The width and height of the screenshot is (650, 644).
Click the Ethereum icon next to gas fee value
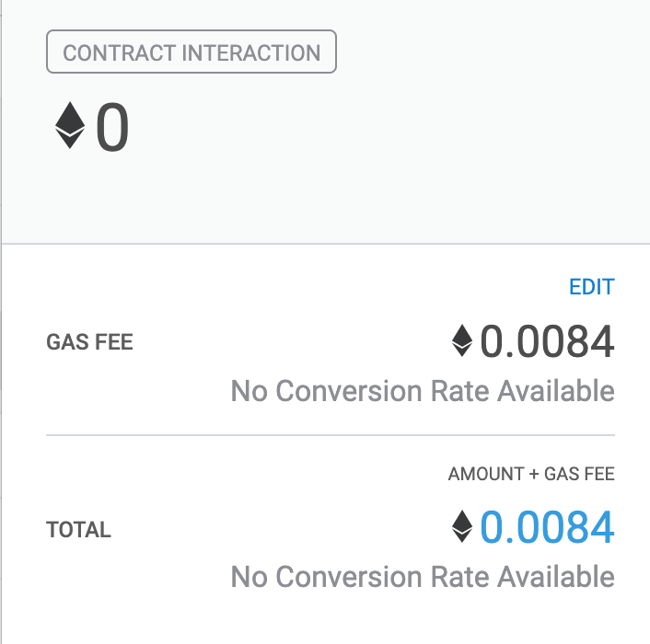point(462,340)
